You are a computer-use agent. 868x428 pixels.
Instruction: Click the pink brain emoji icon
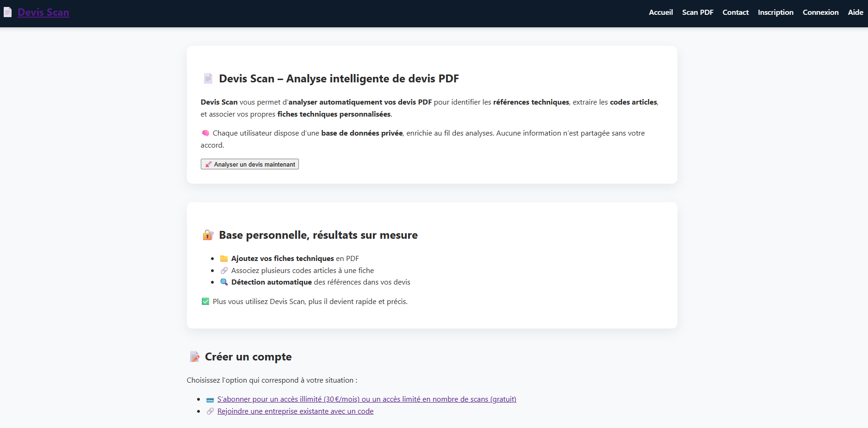click(205, 133)
